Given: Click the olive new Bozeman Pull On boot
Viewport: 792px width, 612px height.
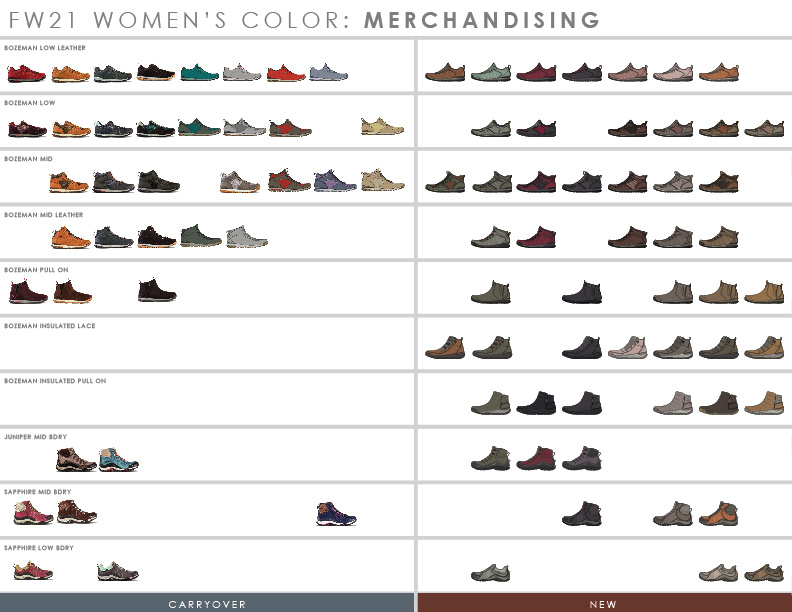Looking at the screenshot, I should pyautogui.click(x=490, y=292).
